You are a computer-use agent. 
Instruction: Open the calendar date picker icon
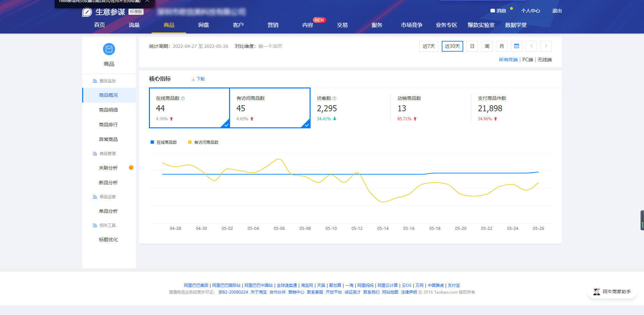click(x=516, y=46)
